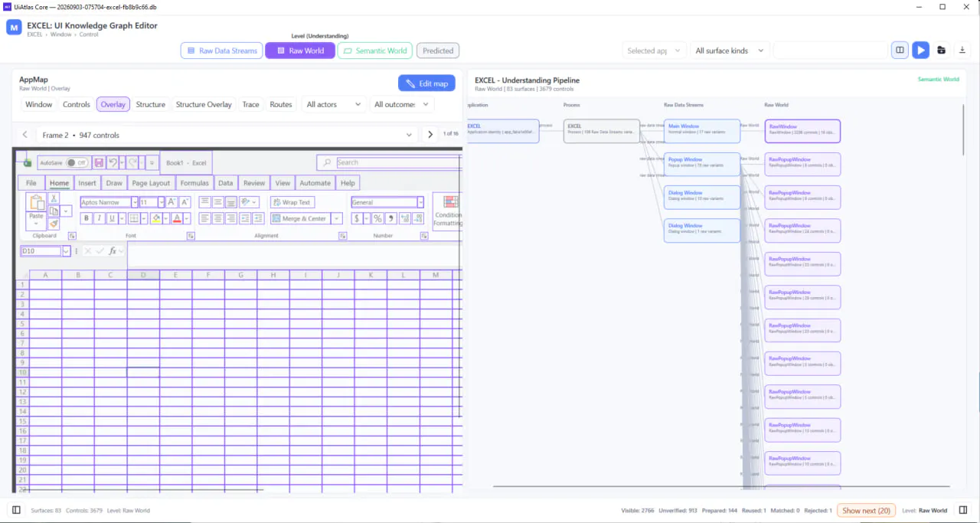Click the Cut scissors icon
Image resolution: width=980 pixels, height=523 pixels.
(x=54, y=198)
